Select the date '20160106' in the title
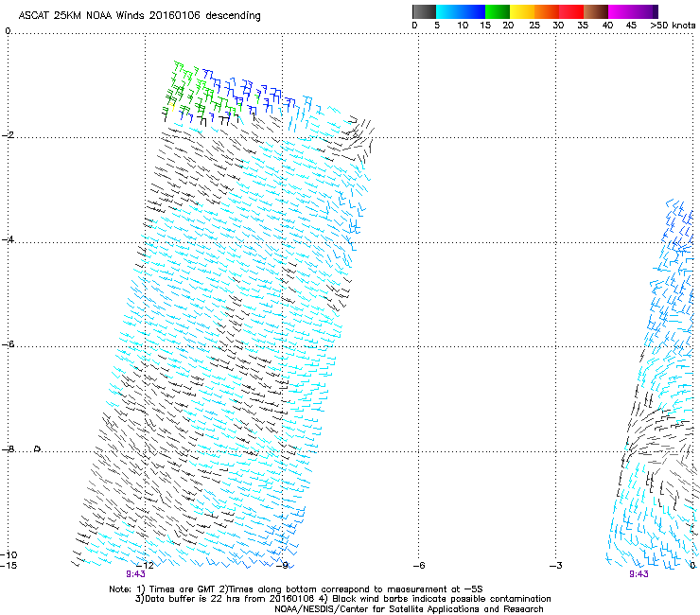The image size is (700, 615). click(x=175, y=15)
